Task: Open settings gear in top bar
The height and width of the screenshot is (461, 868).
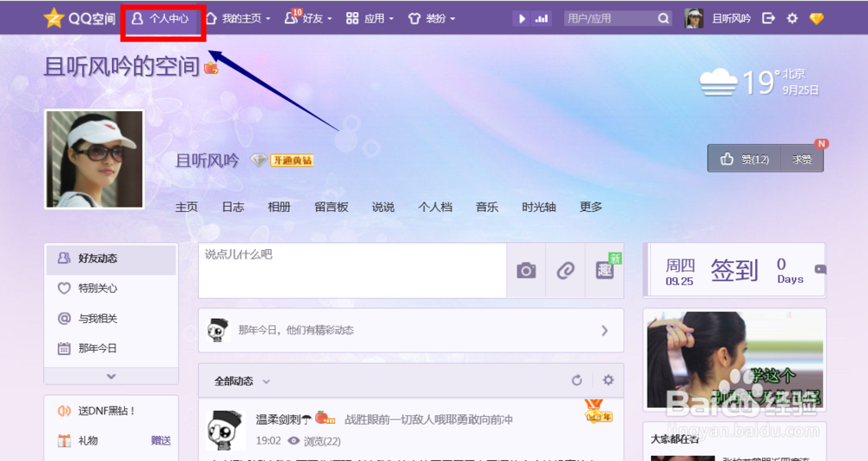Action: (x=792, y=19)
